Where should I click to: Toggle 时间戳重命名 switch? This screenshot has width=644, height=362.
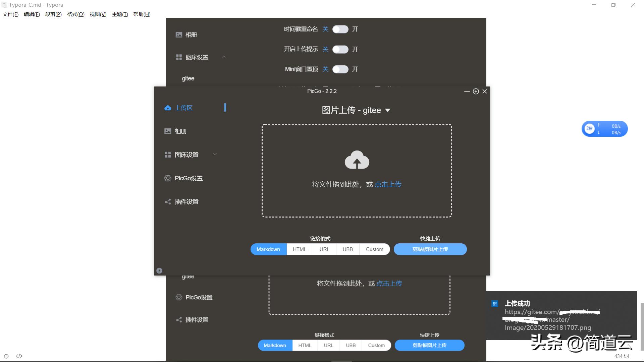(340, 29)
